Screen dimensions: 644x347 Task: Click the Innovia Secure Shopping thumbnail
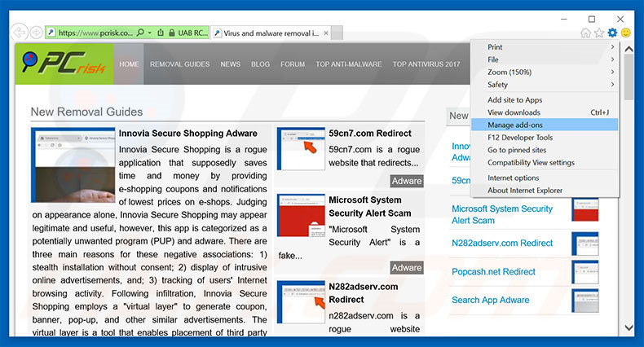[73, 165]
